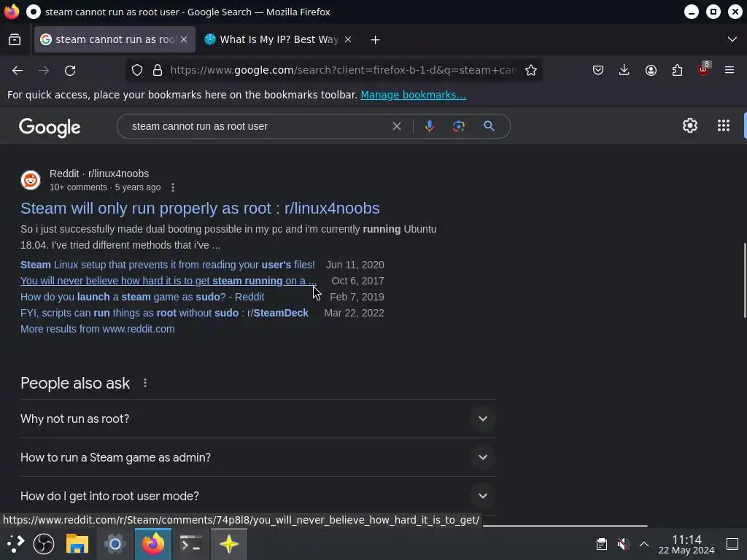The width and height of the screenshot is (747, 560).
Task: Bookmark this page with the star
Action: point(531,71)
